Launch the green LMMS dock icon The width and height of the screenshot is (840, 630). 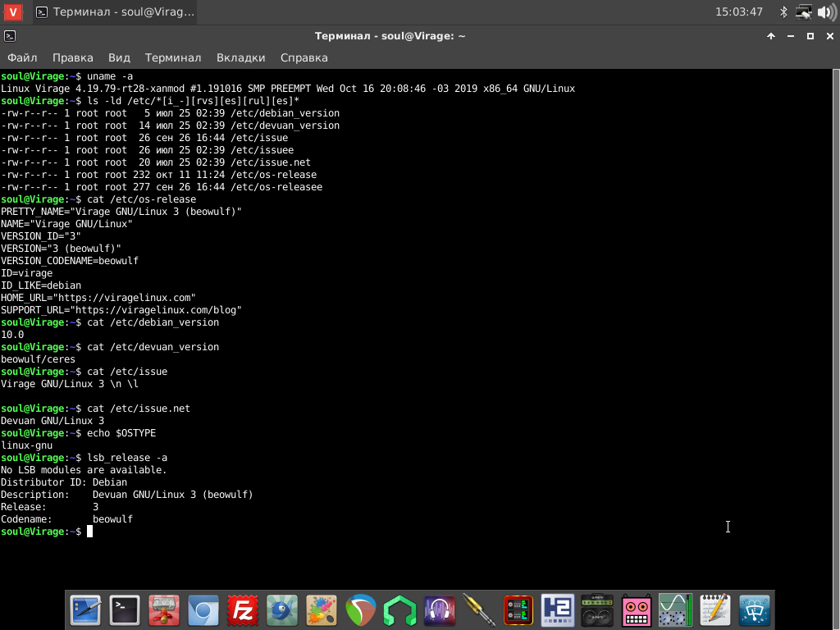pyautogui.click(x=400, y=610)
